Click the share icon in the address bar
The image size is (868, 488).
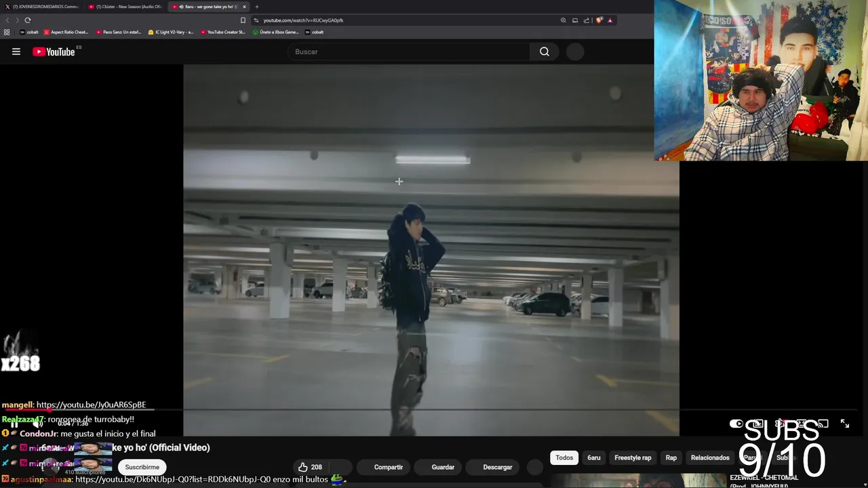[x=587, y=20]
